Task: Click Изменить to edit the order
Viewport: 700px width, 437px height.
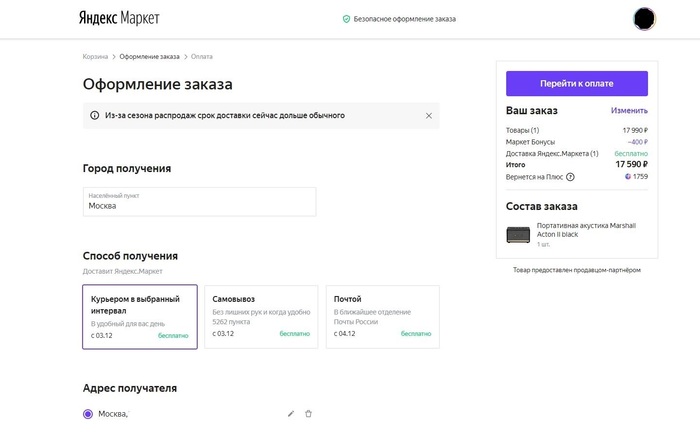Action: pyautogui.click(x=629, y=111)
